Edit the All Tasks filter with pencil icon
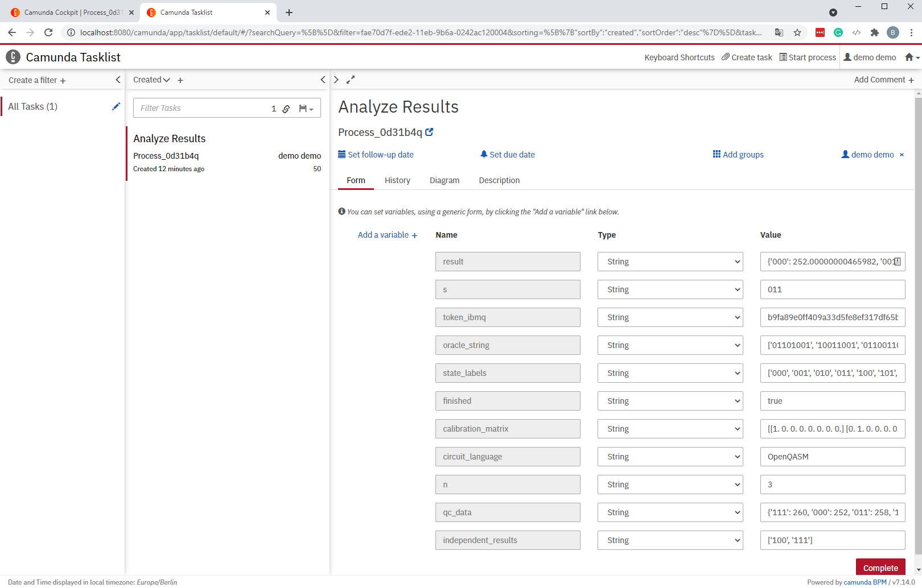Viewport: 922px width, 588px height. pos(116,106)
